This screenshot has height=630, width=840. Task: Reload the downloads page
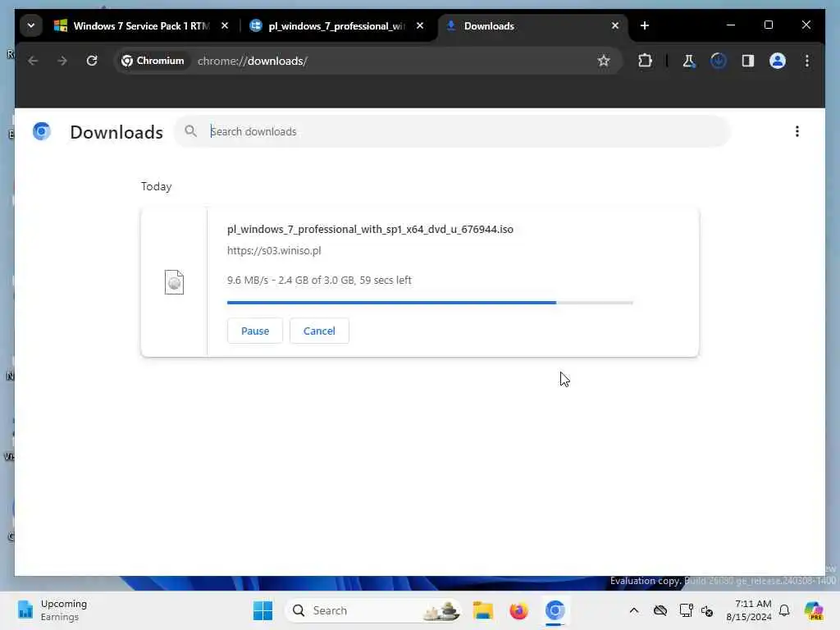[92, 61]
